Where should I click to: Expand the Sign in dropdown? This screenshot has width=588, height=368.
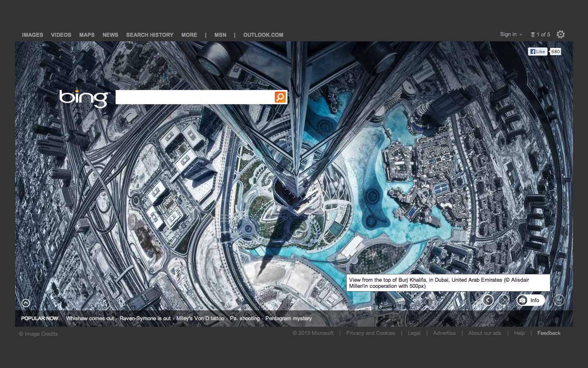511,34
